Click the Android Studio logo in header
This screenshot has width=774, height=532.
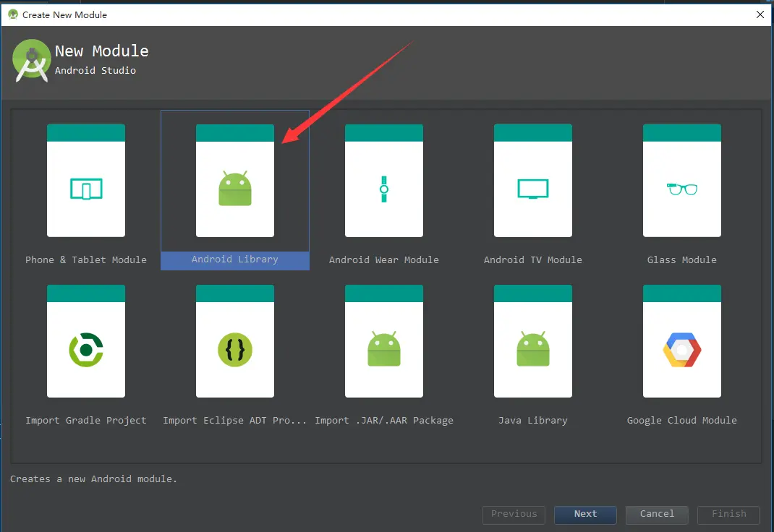[32, 60]
